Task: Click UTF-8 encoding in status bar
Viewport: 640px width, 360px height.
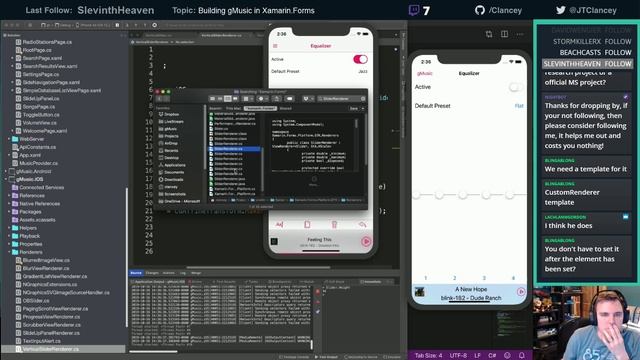Action: coord(458,355)
